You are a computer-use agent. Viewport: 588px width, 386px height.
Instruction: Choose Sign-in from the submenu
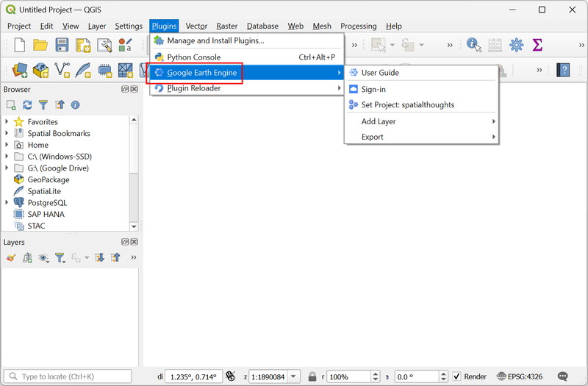coord(421,89)
